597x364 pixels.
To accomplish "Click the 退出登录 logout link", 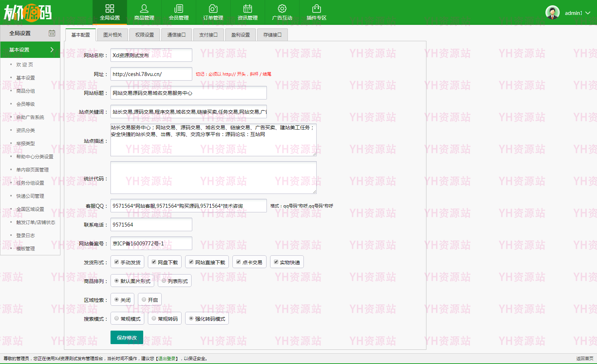I will [x=167, y=359].
